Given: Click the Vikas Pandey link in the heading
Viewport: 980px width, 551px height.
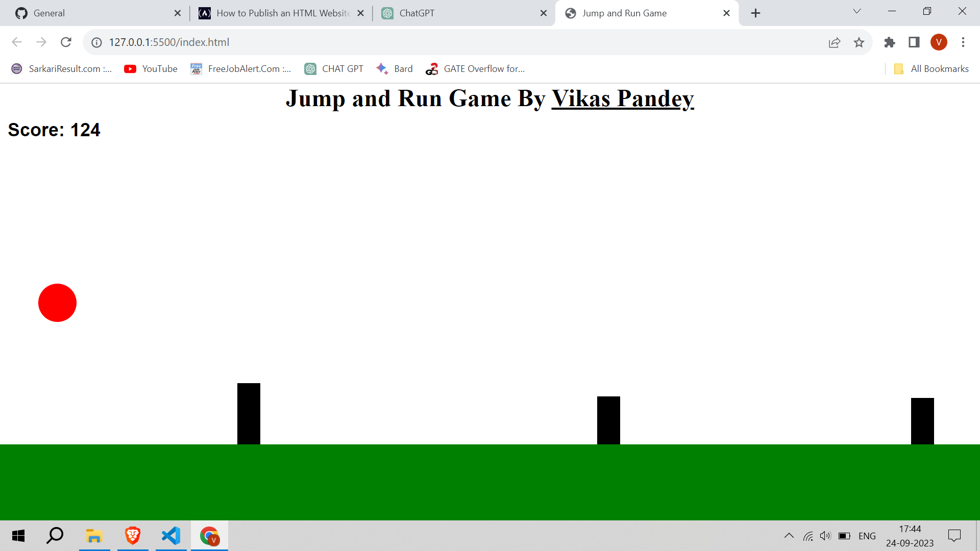Looking at the screenshot, I should [x=623, y=98].
